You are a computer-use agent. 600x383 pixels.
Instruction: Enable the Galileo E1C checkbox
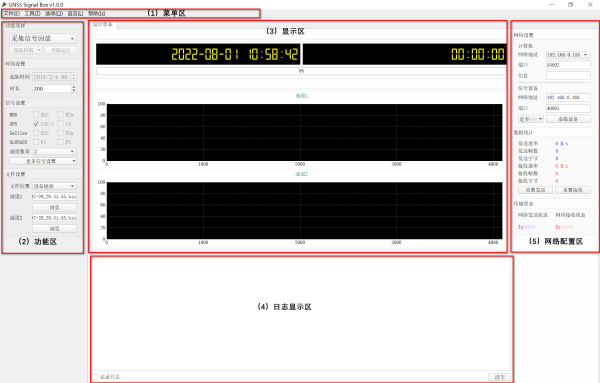[x=36, y=133]
